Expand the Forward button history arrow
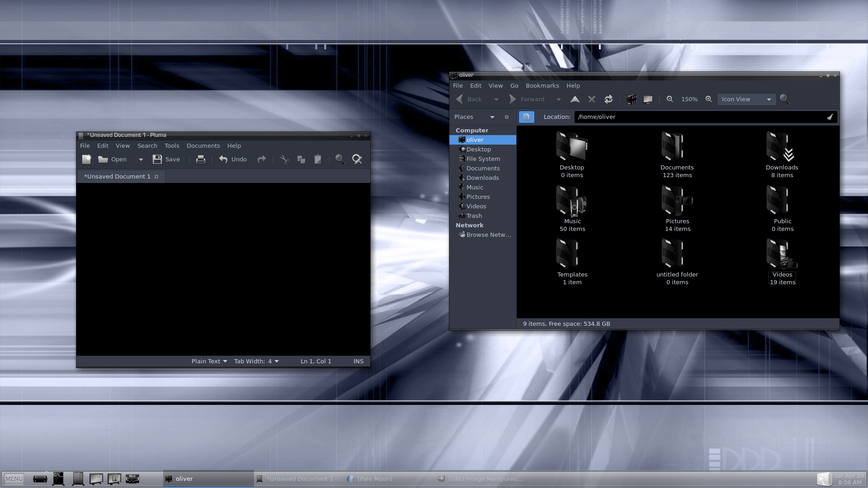The image size is (868, 488). pos(558,99)
